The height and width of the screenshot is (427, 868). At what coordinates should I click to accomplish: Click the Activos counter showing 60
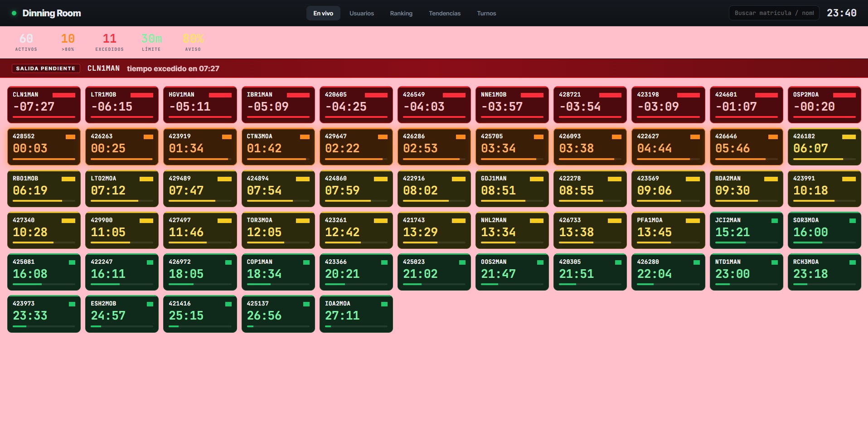click(x=26, y=42)
